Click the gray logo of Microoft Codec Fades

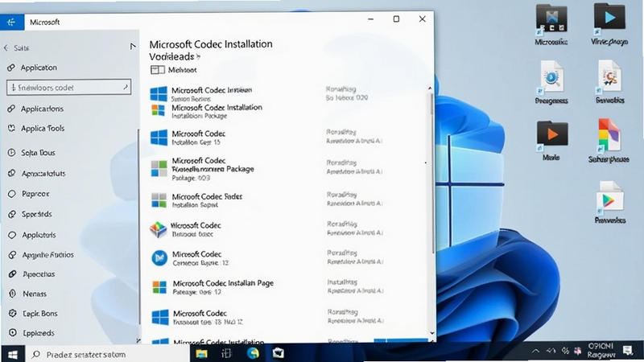[x=159, y=200]
